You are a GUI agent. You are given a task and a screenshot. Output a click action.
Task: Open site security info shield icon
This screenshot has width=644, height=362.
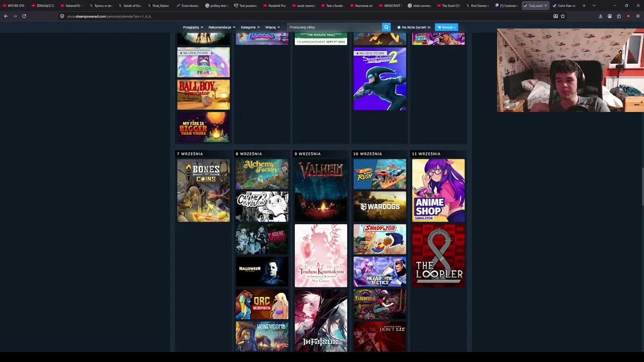62,16
